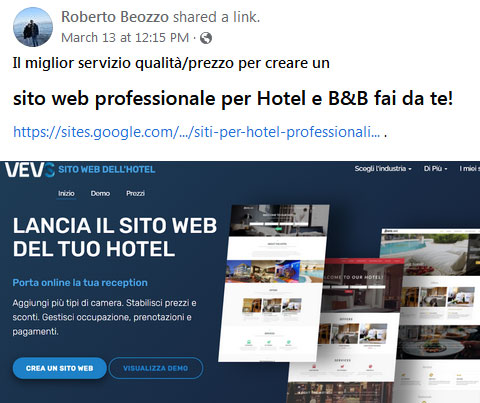Click the VEVS logo
The height and width of the screenshot is (403, 480).
[30, 170]
